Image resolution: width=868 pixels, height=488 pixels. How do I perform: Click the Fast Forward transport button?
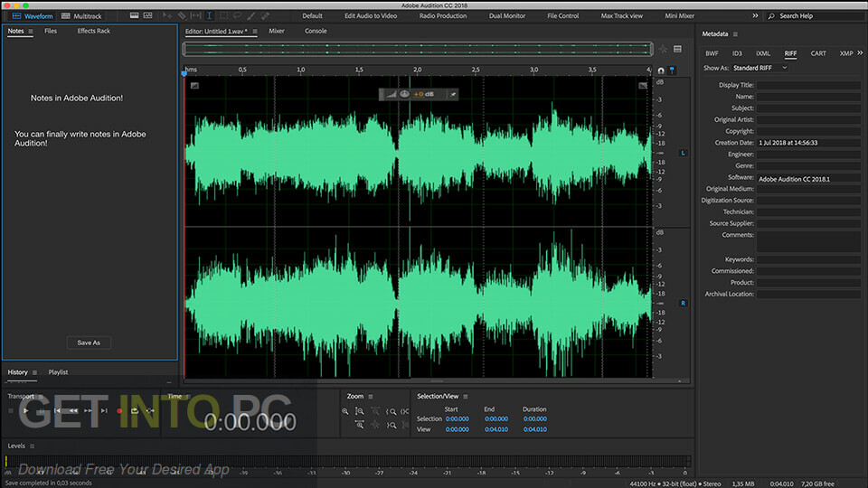click(88, 411)
